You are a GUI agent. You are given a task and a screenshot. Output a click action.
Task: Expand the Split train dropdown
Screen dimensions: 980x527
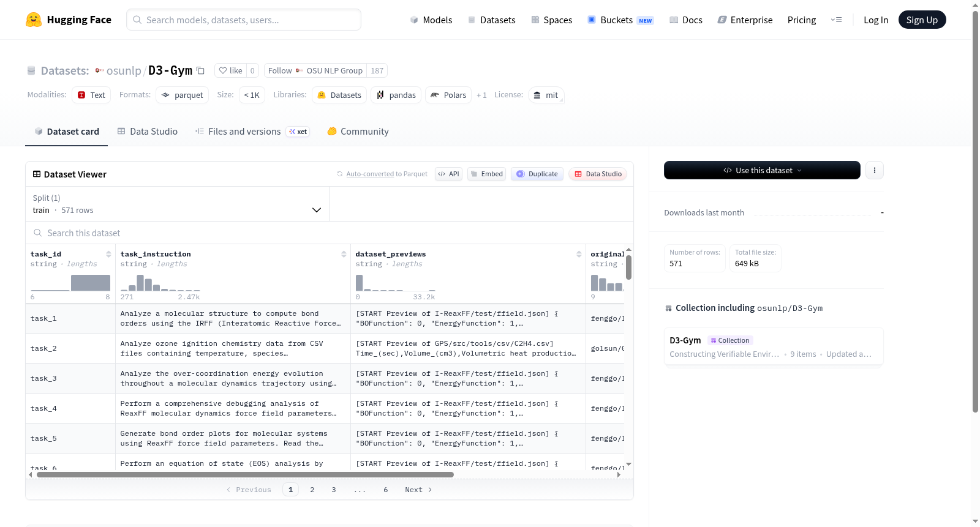coord(178,204)
